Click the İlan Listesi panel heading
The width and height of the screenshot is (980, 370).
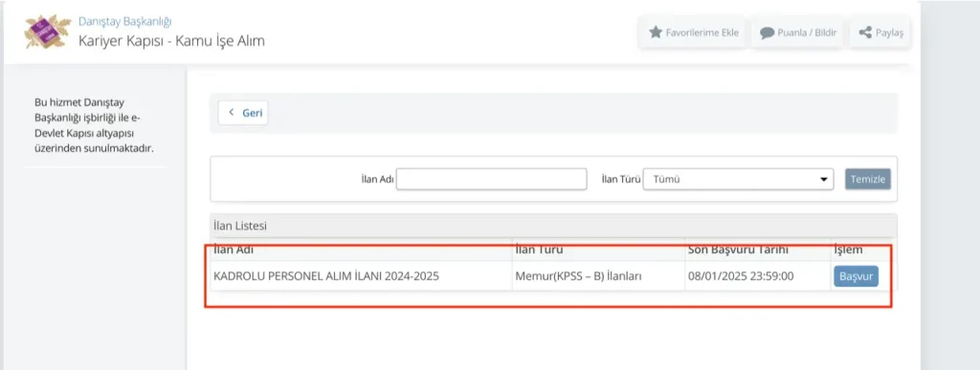[240, 226]
